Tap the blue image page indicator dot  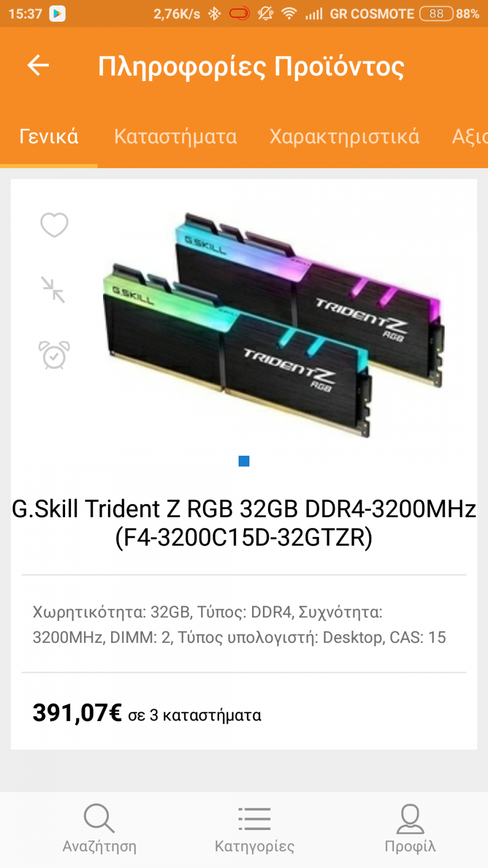click(x=244, y=461)
